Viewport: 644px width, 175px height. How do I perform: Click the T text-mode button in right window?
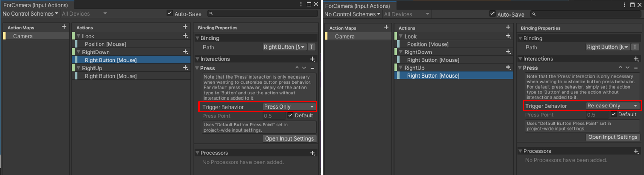tap(635, 47)
